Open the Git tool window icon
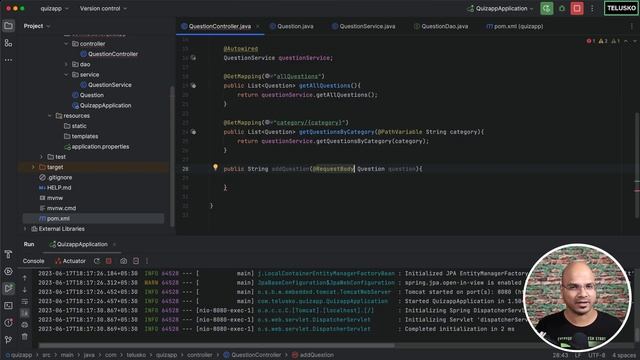This screenshot has width=640, height=360. click(x=8, y=339)
